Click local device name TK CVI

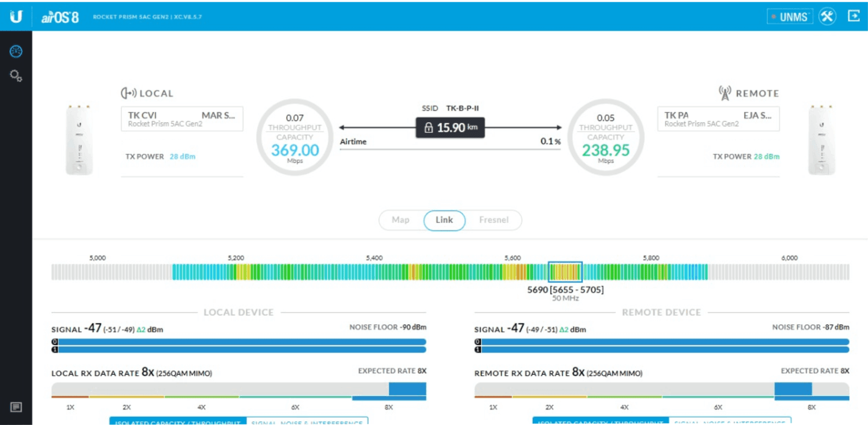[x=142, y=115]
